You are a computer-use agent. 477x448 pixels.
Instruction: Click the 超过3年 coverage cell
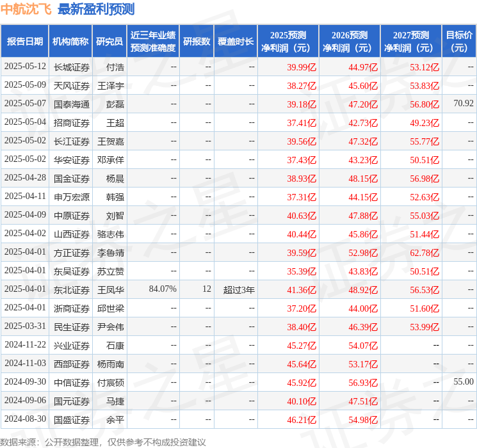click(x=239, y=290)
